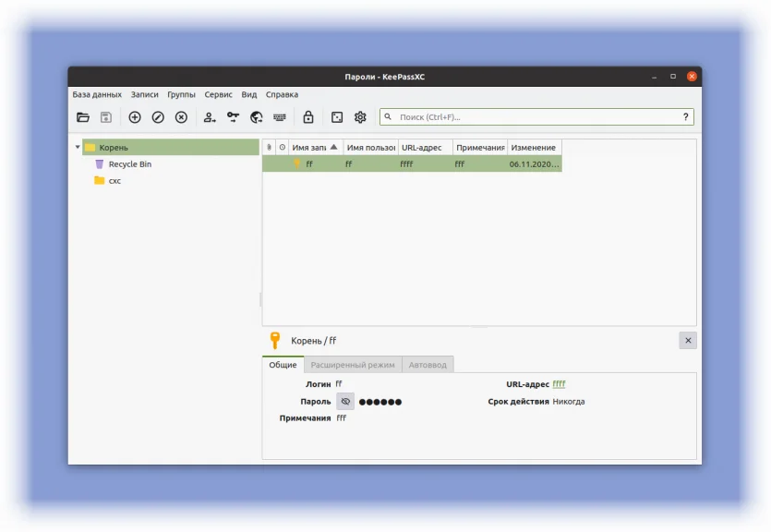The width and height of the screenshot is (771, 532).
Task: Select the Recycle Bin group
Action: pyautogui.click(x=130, y=164)
